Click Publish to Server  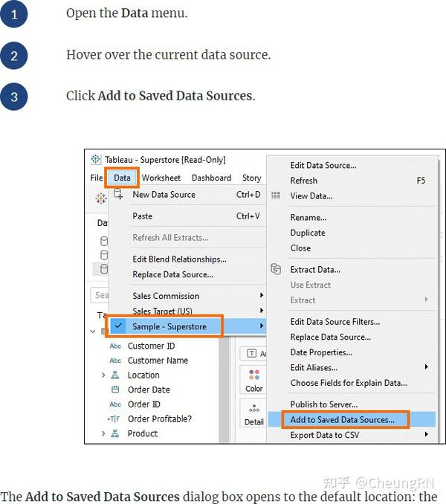pos(352,404)
